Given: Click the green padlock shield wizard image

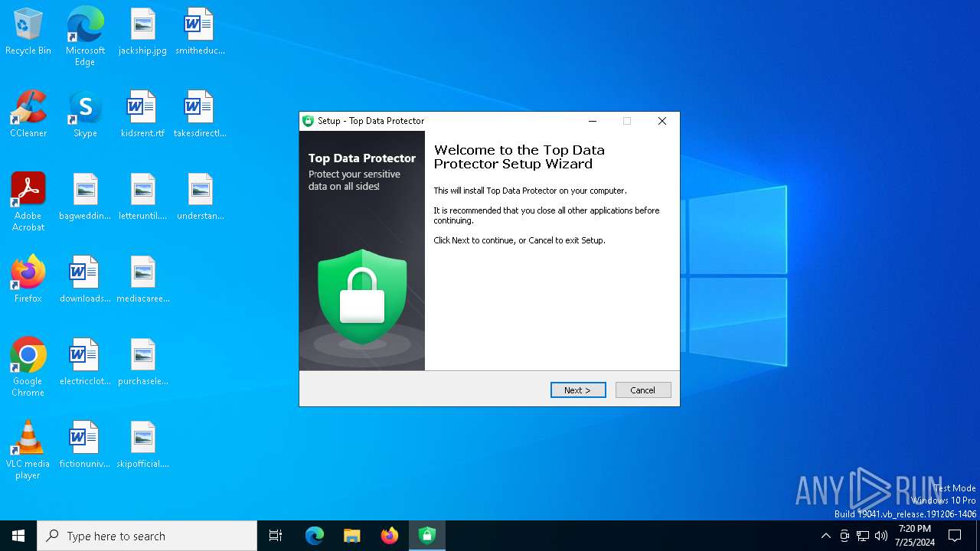Looking at the screenshot, I should pyautogui.click(x=362, y=296).
